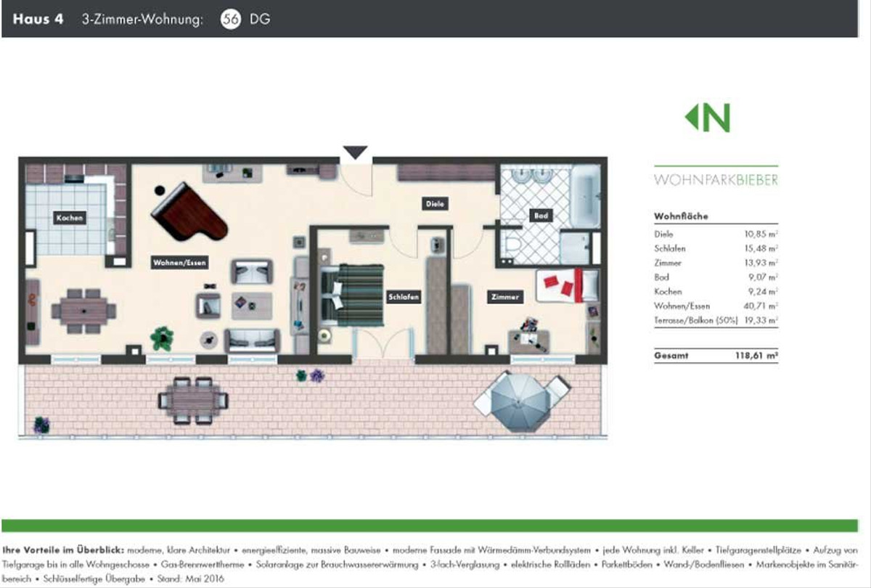Click the Haus 4 header title
The image size is (871, 588).
point(38,20)
